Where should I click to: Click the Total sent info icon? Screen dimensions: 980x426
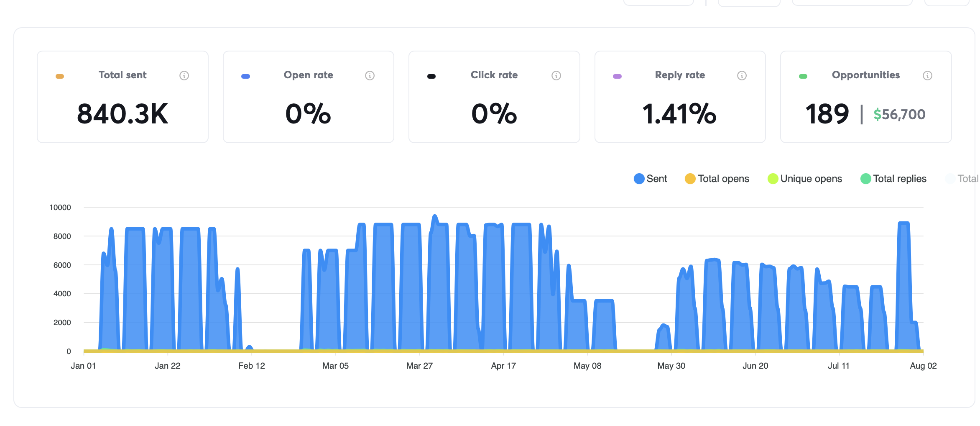click(x=184, y=75)
